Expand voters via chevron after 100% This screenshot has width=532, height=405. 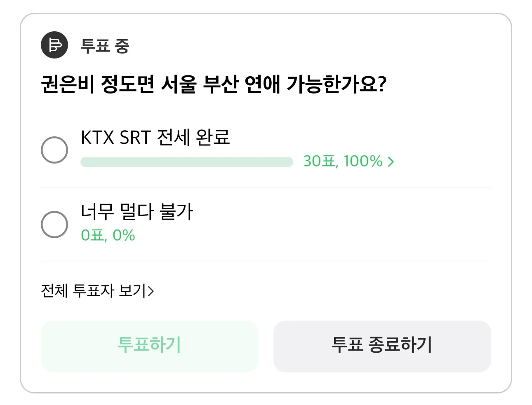coord(391,162)
